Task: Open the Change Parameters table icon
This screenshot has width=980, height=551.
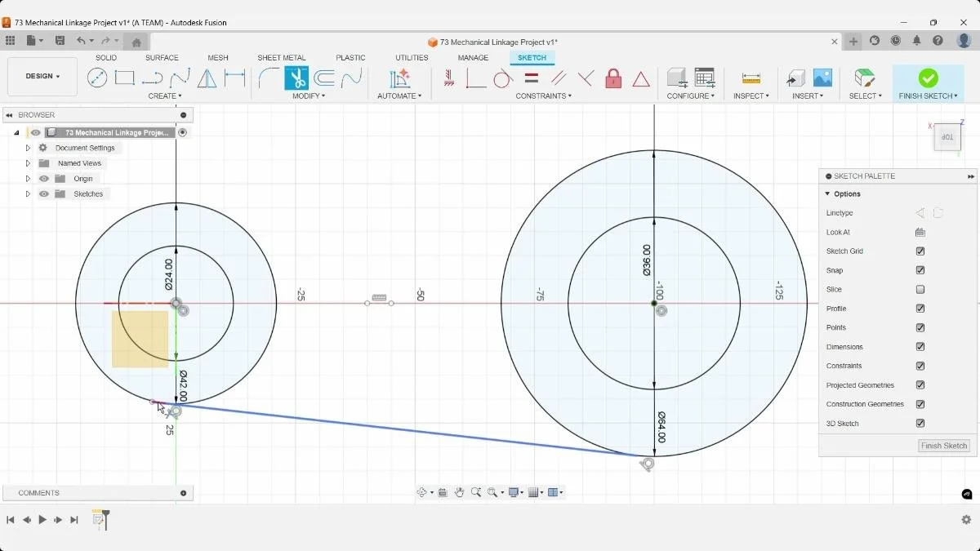Action: click(x=704, y=78)
